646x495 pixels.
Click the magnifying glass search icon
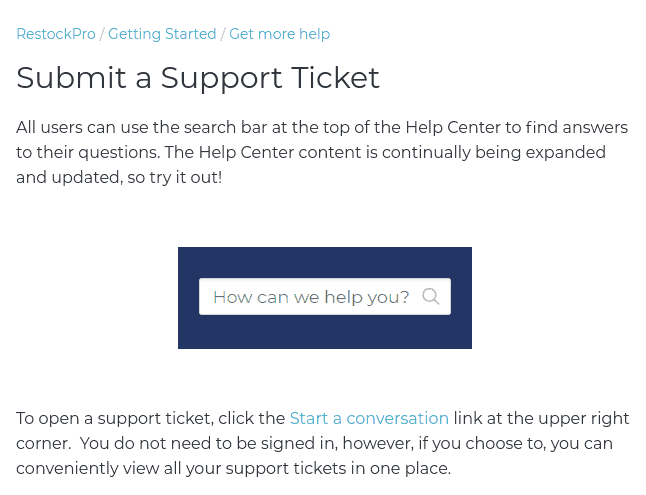click(431, 297)
